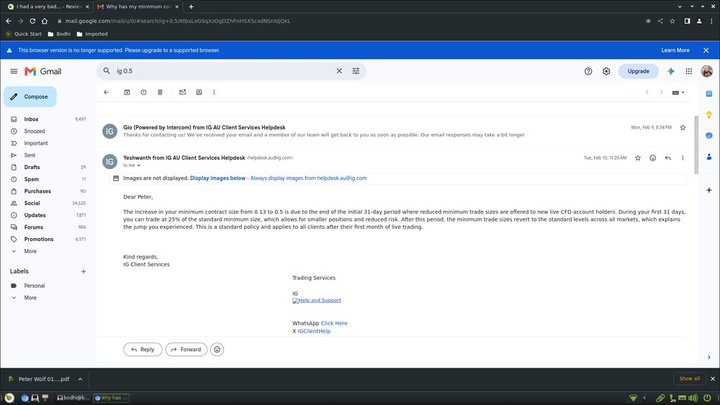Viewport: 720px width, 405px height.
Task: Click in the search mail field
Action: click(x=223, y=71)
